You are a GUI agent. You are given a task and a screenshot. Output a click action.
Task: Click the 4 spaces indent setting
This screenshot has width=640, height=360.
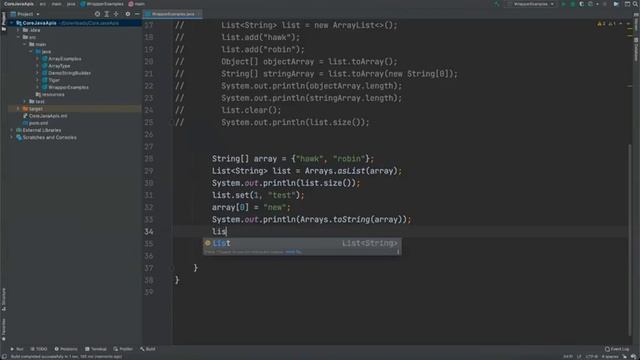[x=610, y=357]
